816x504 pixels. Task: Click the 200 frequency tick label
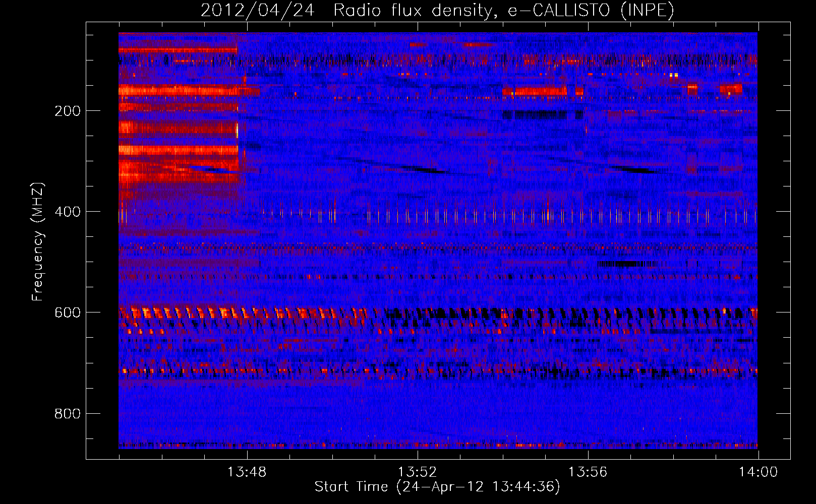[x=68, y=111]
